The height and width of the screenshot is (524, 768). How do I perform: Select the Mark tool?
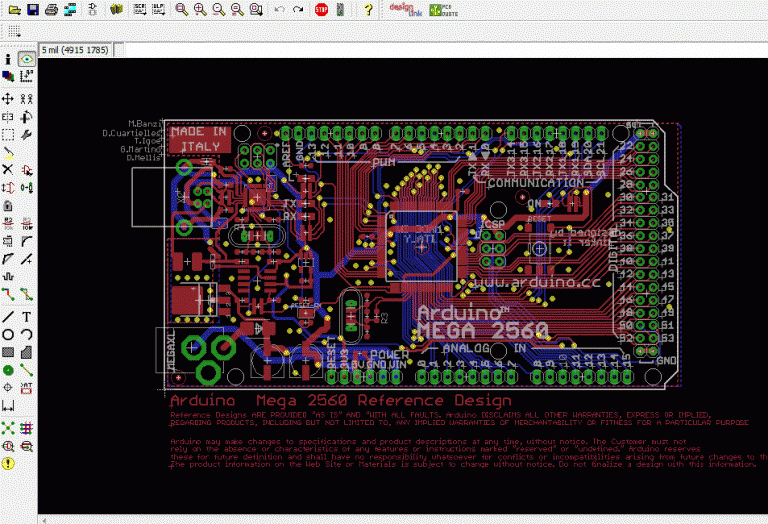(x=26, y=76)
